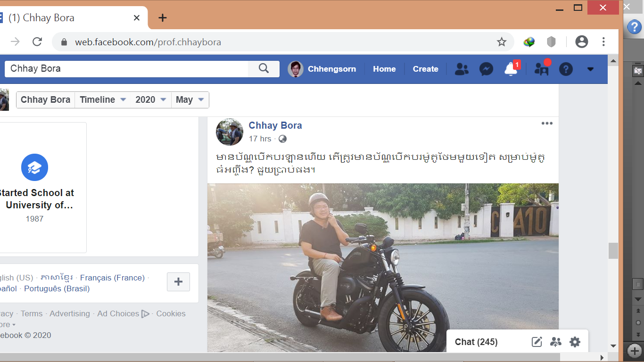This screenshot has width=644, height=362.
Task: Start a new message from chat bar
Action: click(537, 342)
